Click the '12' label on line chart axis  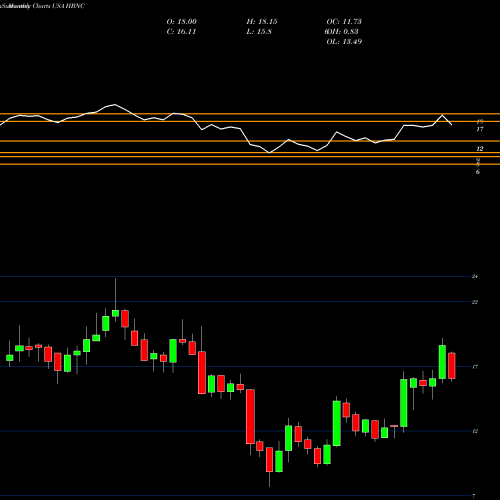point(480,149)
